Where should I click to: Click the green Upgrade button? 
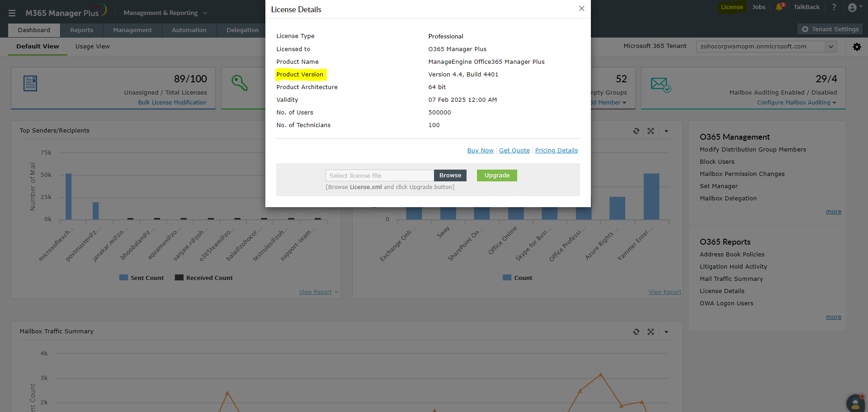tap(497, 175)
